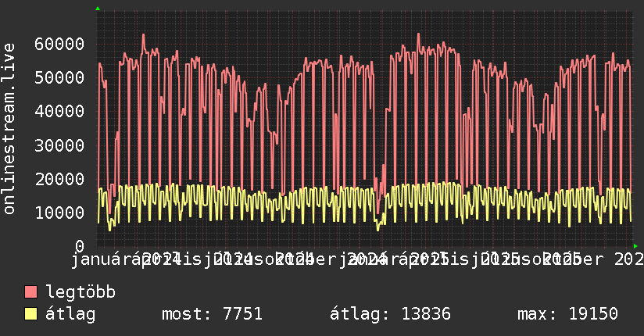Click the 40000 y-axis label
The image size is (644, 336).
point(60,111)
